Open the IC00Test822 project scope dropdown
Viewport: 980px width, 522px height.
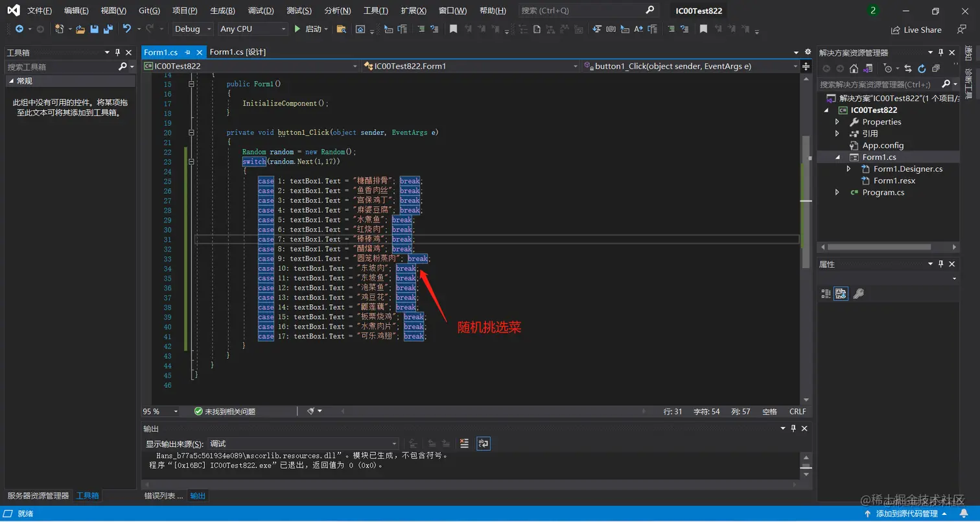250,66
